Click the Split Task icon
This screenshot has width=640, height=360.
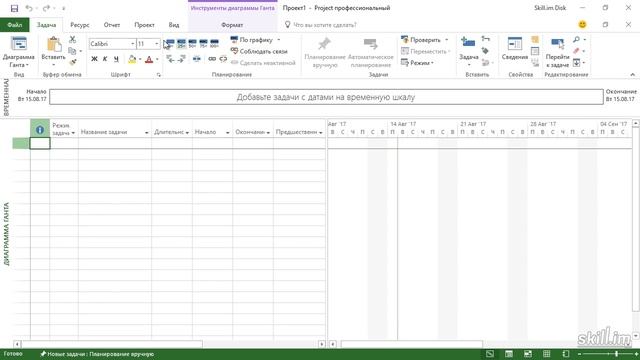(197, 59)
